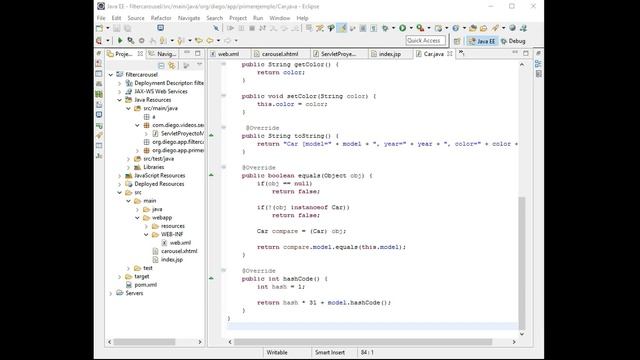Toggle Link with Editor in Project Explorer
The image size is (640, 360).
tap(172, 66)
